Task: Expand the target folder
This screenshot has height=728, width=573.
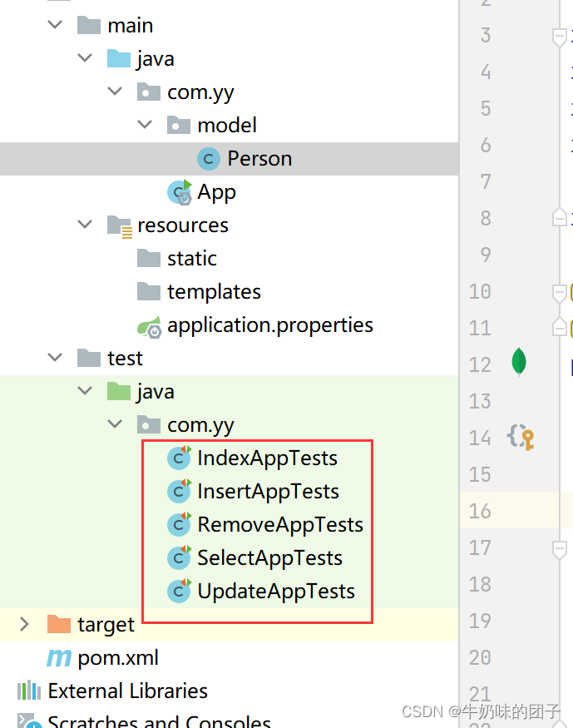Action: [x=25, y=624]
